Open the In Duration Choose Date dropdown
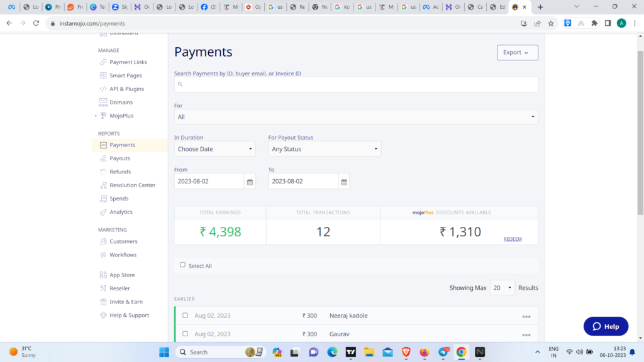This screenshot has width=644, height=362. click(x=214, y=149)
